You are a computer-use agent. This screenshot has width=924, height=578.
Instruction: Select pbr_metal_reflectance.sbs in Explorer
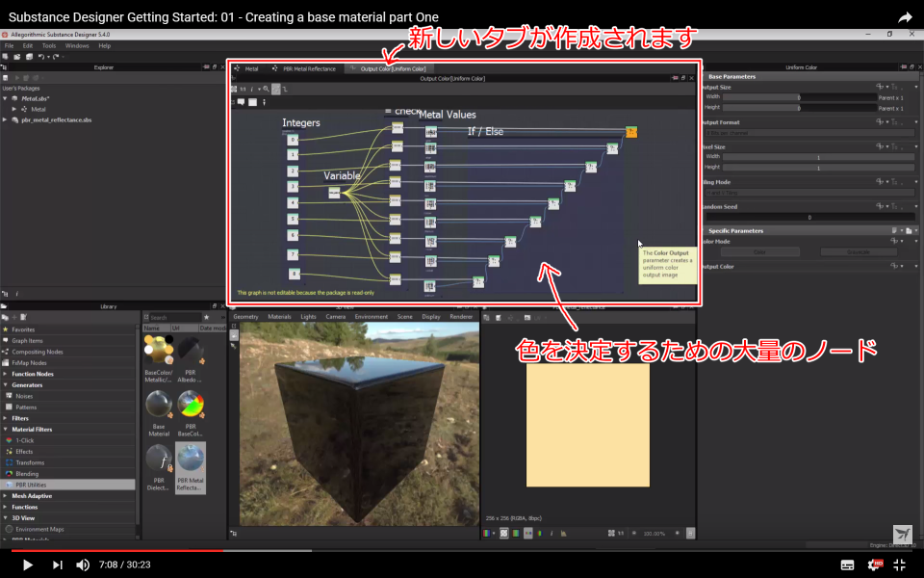(57, 119)
